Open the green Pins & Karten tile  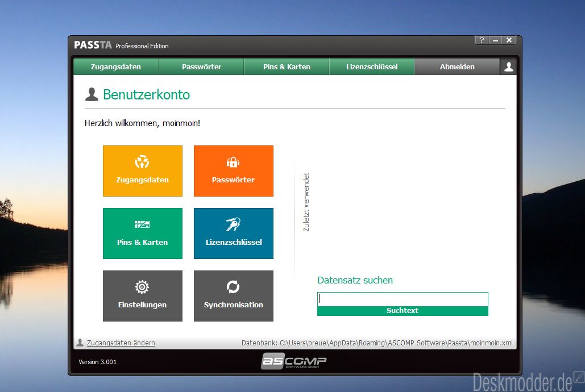pos(143,233)
